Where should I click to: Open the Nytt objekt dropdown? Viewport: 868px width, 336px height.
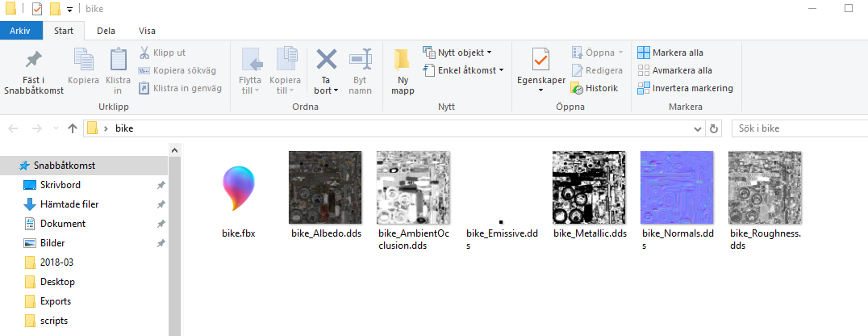pyautogui.click(x=457, y=52)
